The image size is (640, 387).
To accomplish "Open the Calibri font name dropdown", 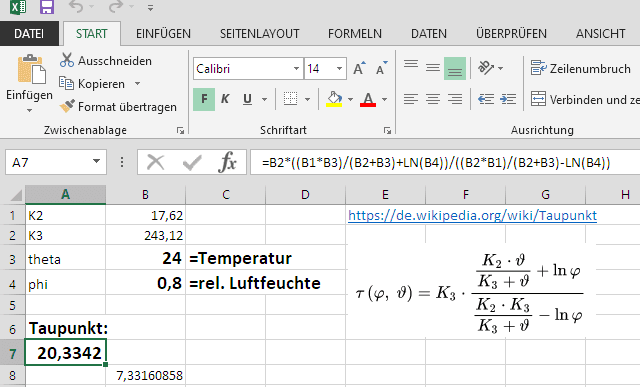I will 297,68.
